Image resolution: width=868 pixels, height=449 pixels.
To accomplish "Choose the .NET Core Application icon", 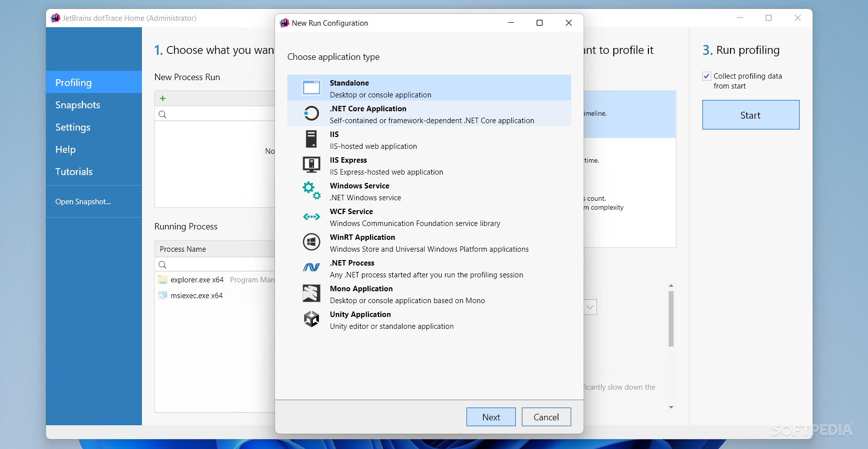I will click(x=312, y=114).
